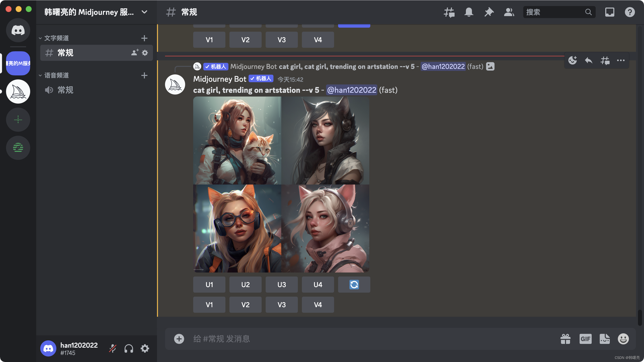This screenshot has width=644, height=362.
Task: Click the add reaction emoji icon
Action: (x=573, y=60)
